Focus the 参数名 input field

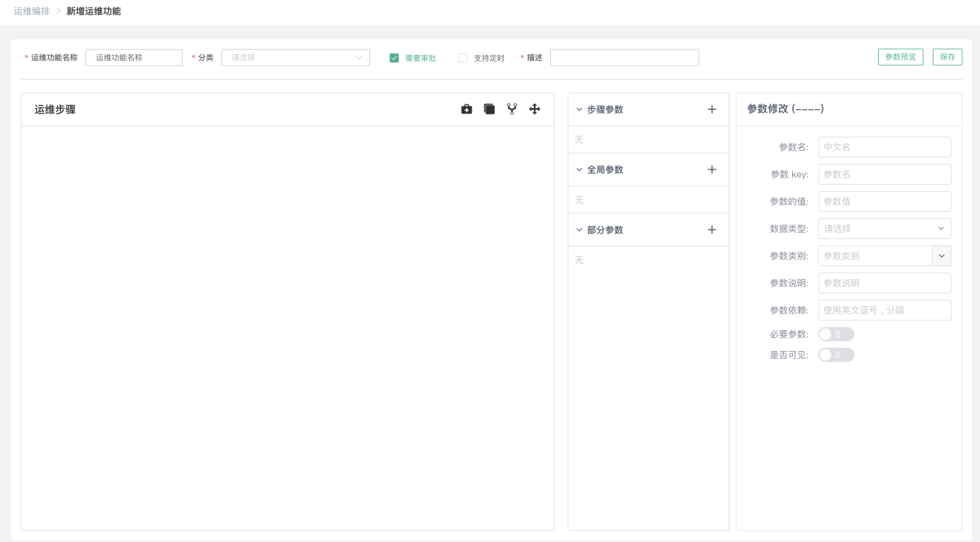click(884, 147)
